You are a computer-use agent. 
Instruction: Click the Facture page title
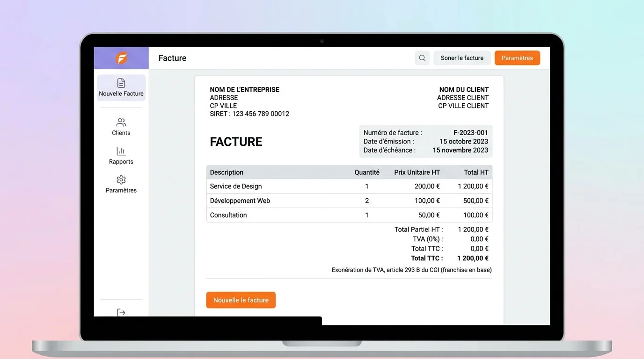172,57
